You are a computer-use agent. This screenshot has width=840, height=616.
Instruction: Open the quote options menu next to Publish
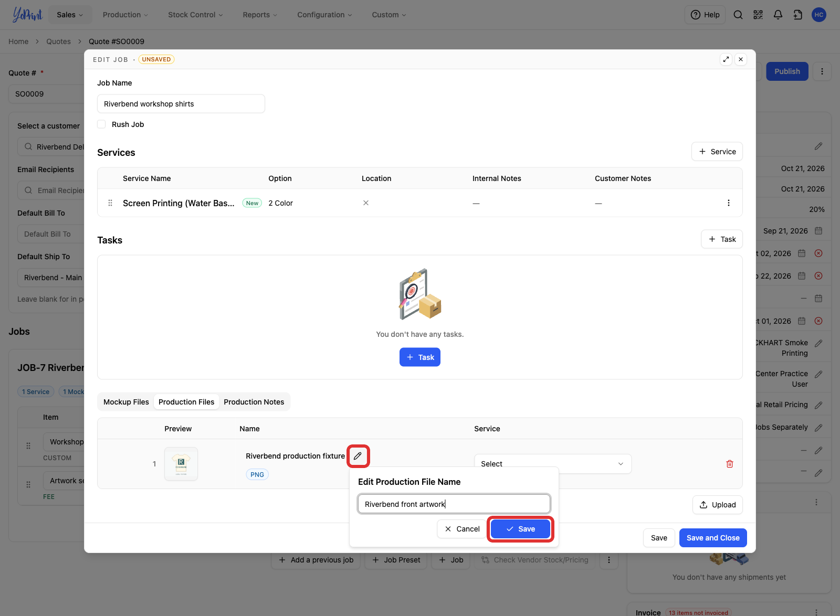pyautogui.click(x=822, y=71)
